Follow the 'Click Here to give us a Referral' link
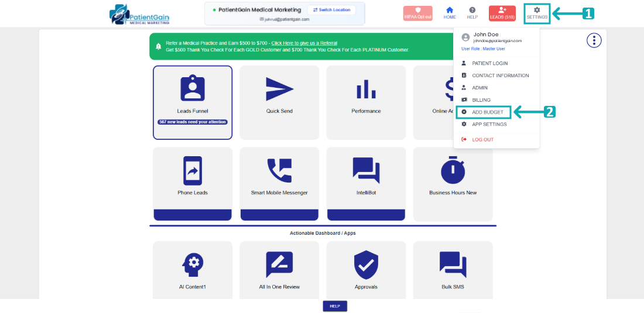 coord(304,43)
